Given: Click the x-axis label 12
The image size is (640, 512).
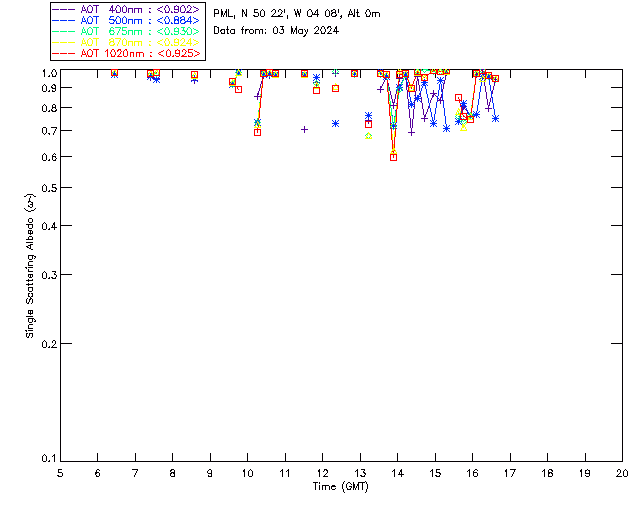Looking at the screenshot, I should (x=322, y=473).
